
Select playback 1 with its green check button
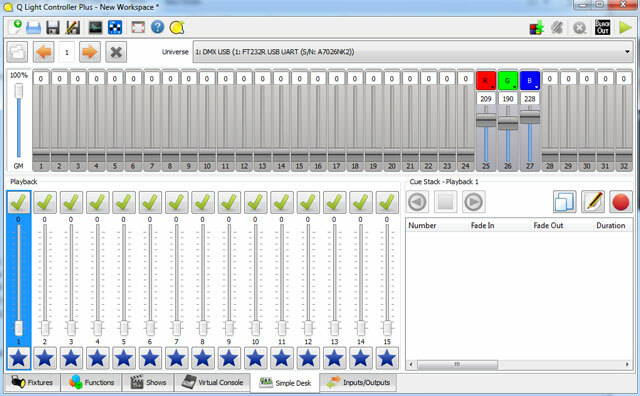coord(18,202)
